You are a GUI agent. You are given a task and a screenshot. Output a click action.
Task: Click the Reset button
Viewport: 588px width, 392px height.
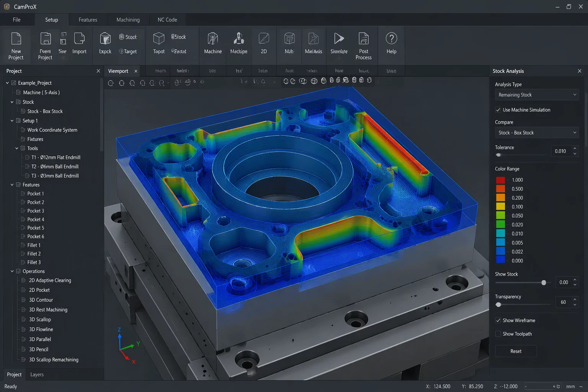click(516, 351)
